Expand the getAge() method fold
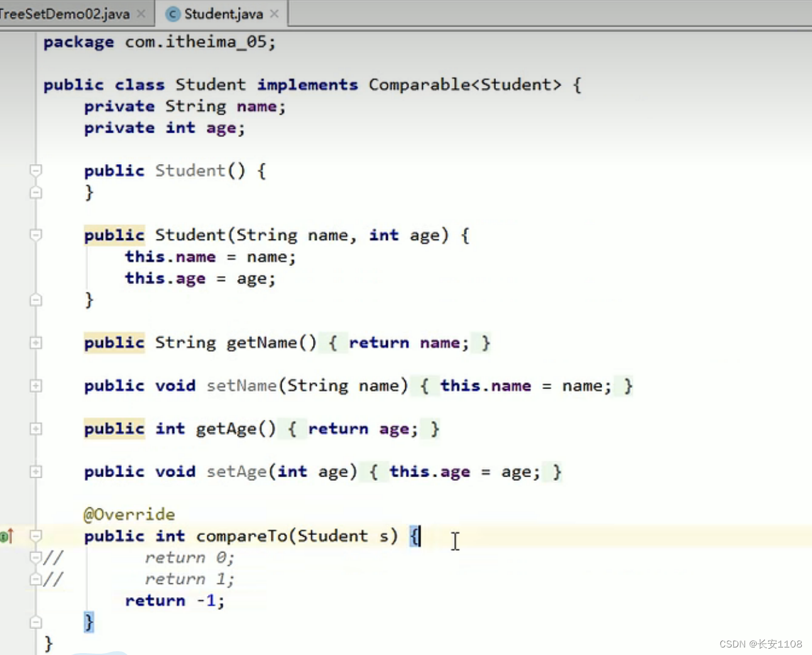This screenshot has height=655, width=812. pyautogui.click(x=36, y=429)
